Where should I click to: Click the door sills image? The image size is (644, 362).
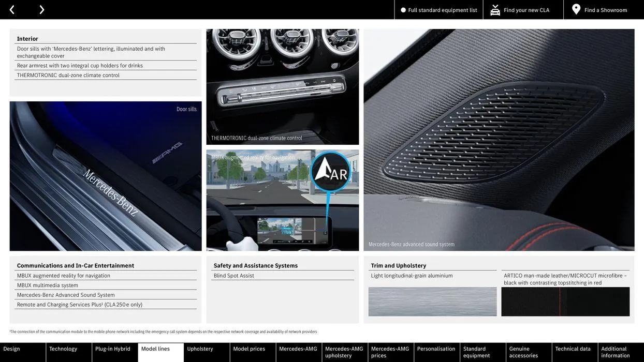(x=106, y=176)
